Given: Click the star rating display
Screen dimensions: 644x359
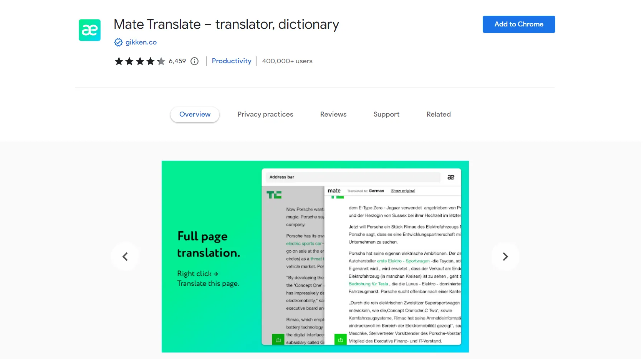Looking at the screenshot, I should click(140, 61).
